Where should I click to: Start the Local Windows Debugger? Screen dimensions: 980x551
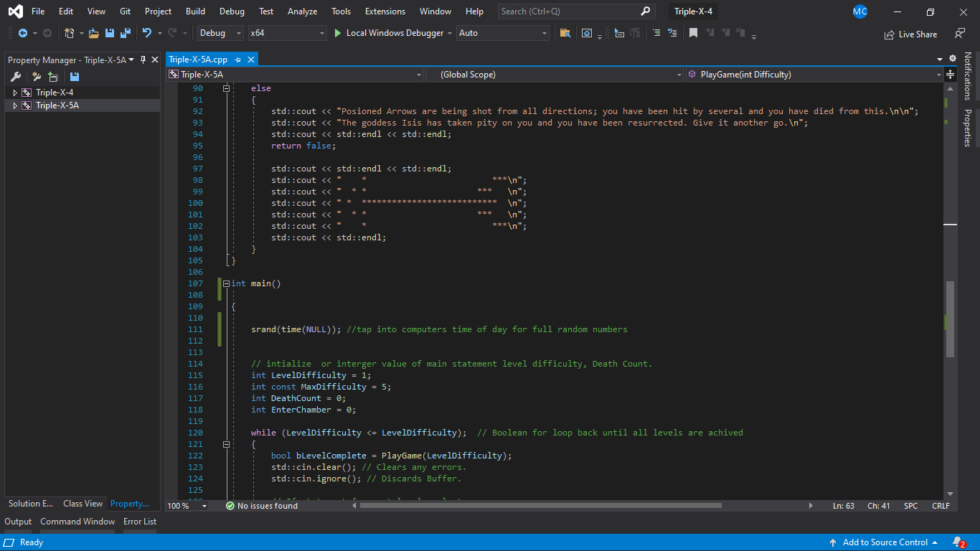388,33
